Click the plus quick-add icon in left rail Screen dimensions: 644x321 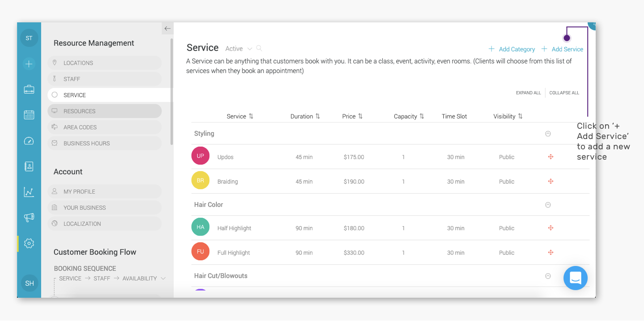[x=29, y=64]
